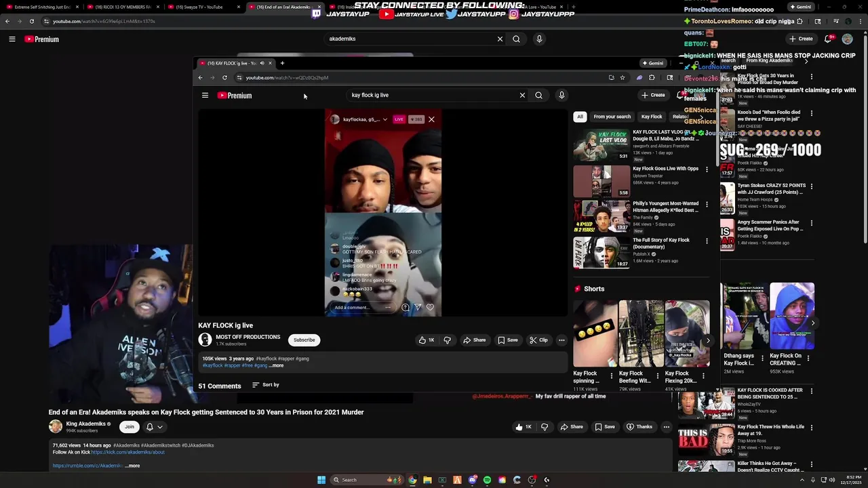
Task: Open more actions for KAY FLOCK ig live
Action: pyautogui.click(x=561, y=340)
